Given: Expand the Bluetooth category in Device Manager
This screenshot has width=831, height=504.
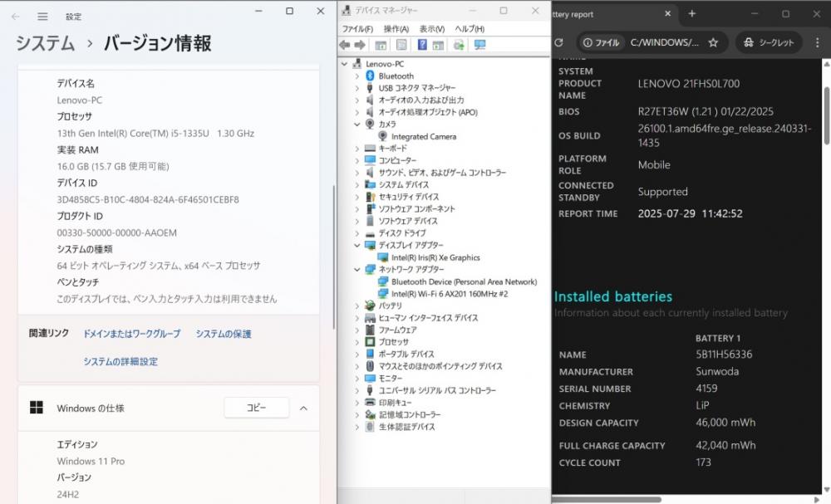Looking at the screenshot, I should (357, 76).
